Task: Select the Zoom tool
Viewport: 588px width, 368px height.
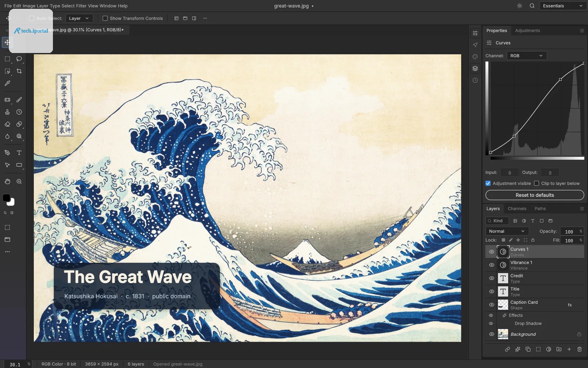Action: pos(19,181)
